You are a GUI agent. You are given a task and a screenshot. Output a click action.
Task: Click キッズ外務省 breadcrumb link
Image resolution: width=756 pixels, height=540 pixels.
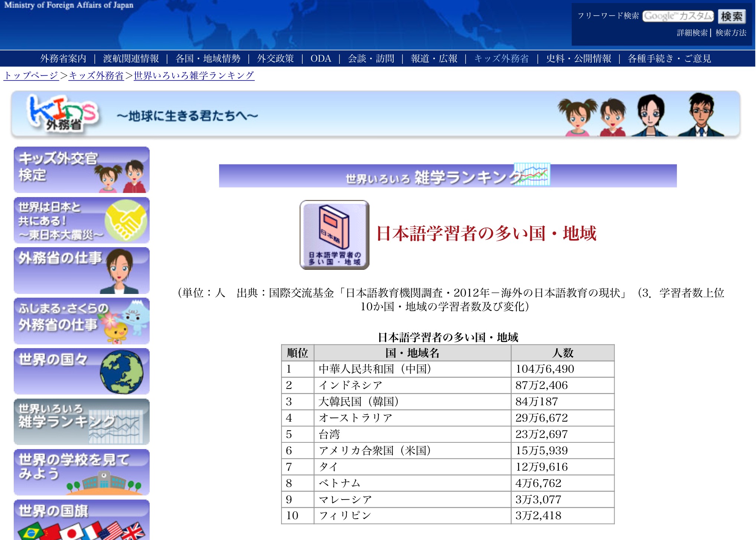tap(96, 76)
